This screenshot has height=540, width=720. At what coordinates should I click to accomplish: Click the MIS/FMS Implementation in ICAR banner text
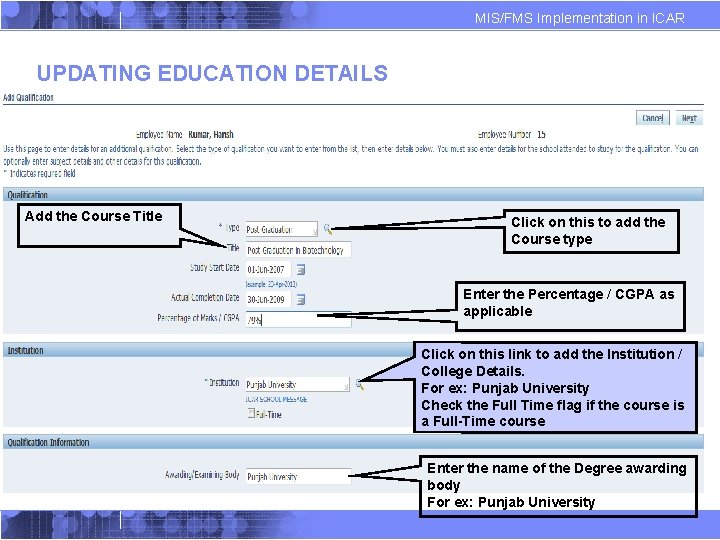coord(579,18)
